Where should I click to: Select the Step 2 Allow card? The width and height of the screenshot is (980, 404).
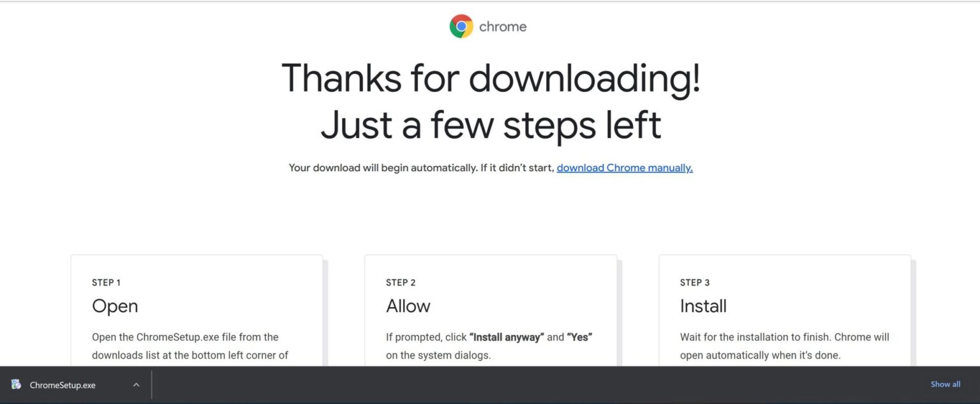tap(491, 313)
